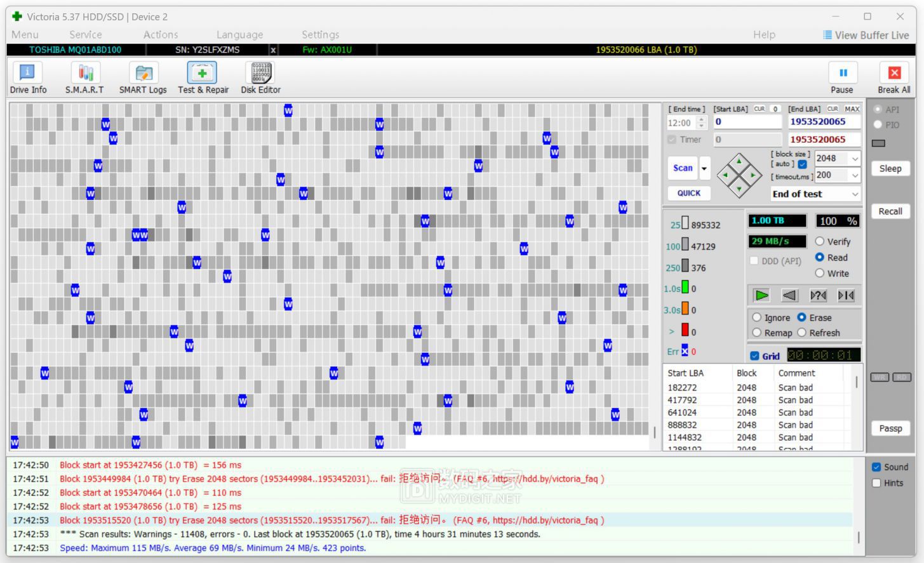Open the Service menu
Screen dimensions: 924x563
(86, 35)
